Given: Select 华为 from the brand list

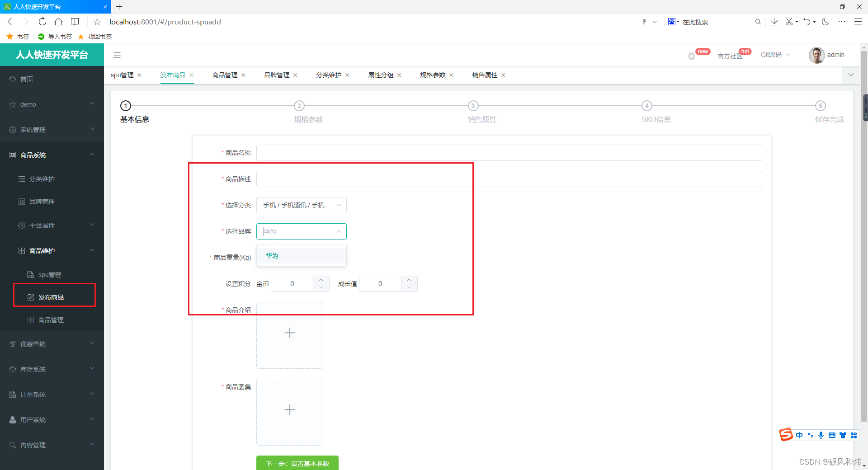Looking at the screenshot, I should coord(302,256).
